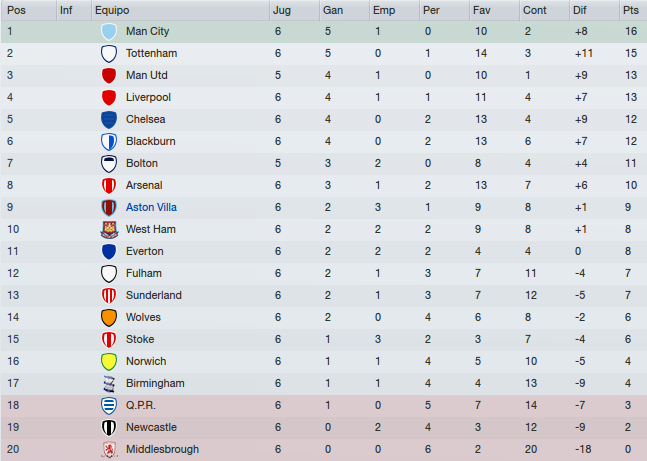Open the Tottenham team name
This screenshot has width=647, height=461.
click(x=151, y=53)
